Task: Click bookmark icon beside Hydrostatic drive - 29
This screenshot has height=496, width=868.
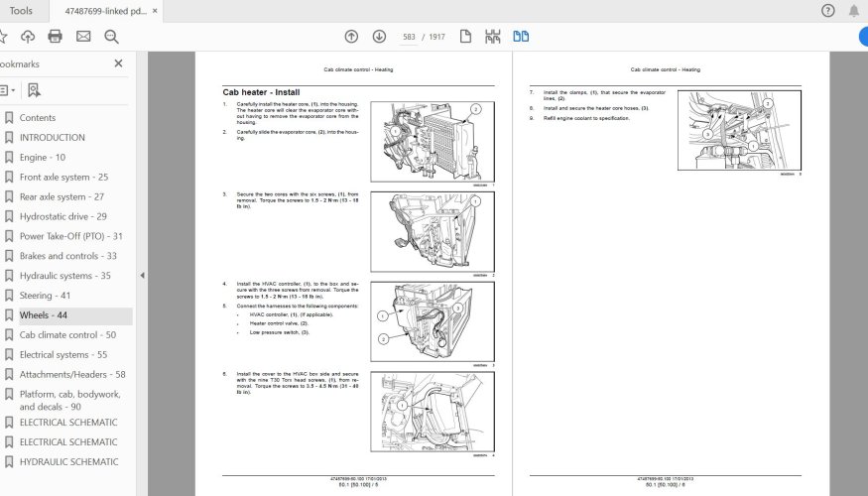Action: [9, 216]
